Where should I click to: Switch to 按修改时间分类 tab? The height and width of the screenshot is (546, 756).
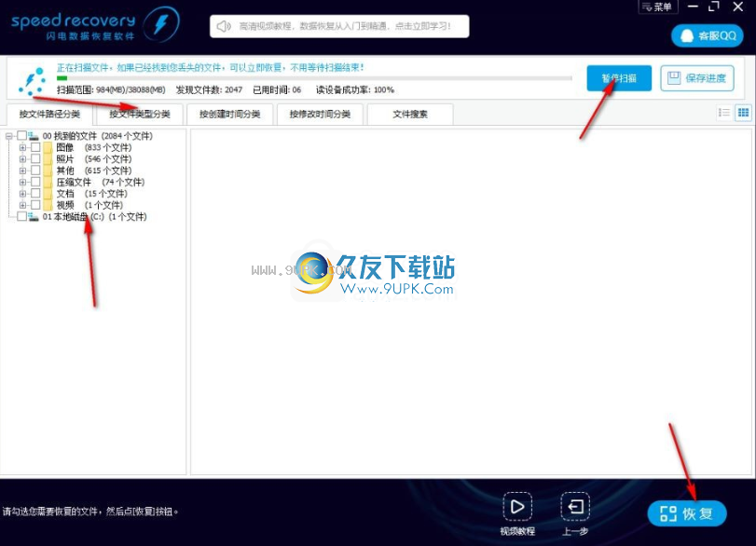(x=320, y=115)
